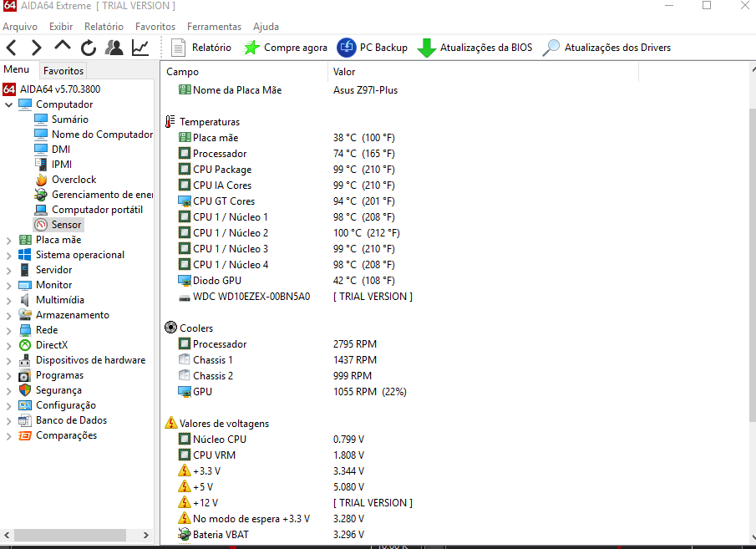756x549 pixels.
Task: Click the Dispositivos de hardware icon
Action: click(24, 360)
